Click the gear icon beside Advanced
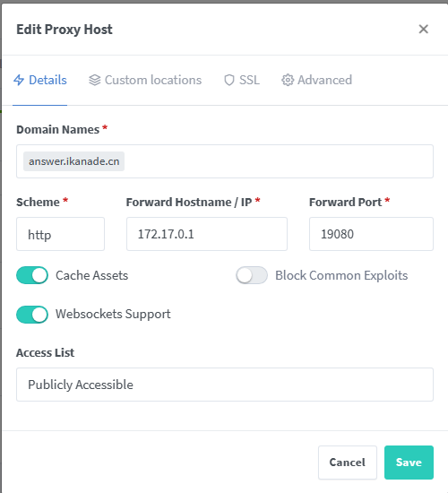The image size is (448, 493). tap(288, 80)
